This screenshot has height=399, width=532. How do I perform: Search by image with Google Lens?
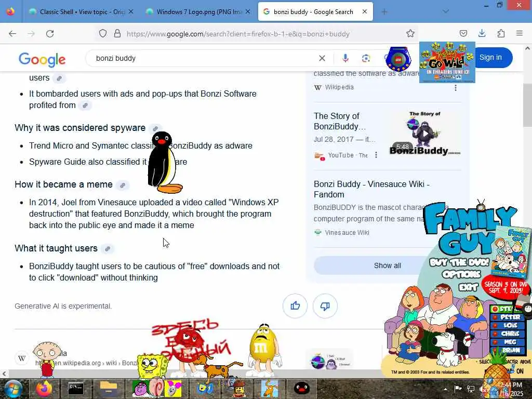point(366,58)
